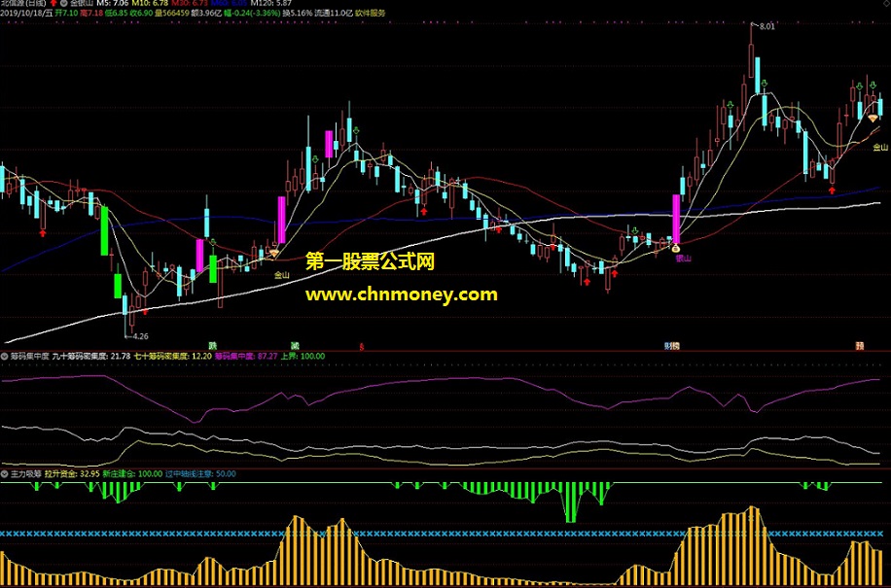Viewport: 891px width, 588px height.
Task: Click the green 上界: 100.00 readout
Action: 303,357
